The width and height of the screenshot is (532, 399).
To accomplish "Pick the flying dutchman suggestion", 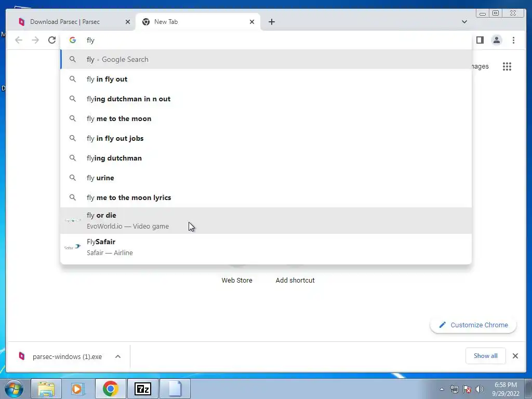I will pos(266,158).
